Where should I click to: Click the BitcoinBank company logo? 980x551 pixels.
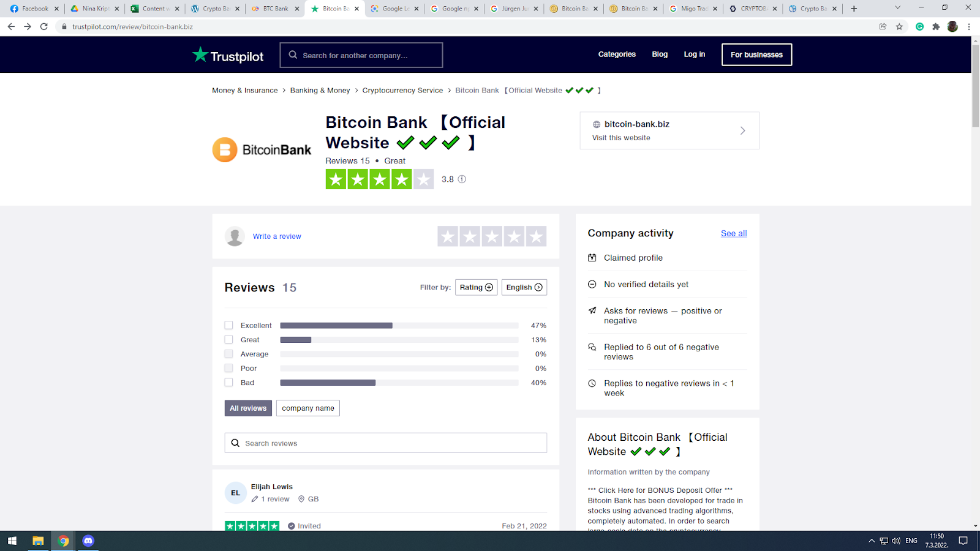262,150
